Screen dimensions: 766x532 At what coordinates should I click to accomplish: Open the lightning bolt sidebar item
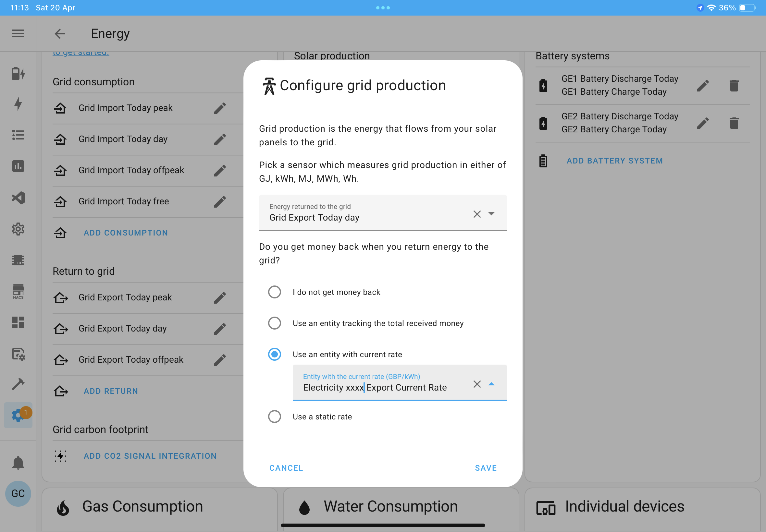click(x=18, y=104)
